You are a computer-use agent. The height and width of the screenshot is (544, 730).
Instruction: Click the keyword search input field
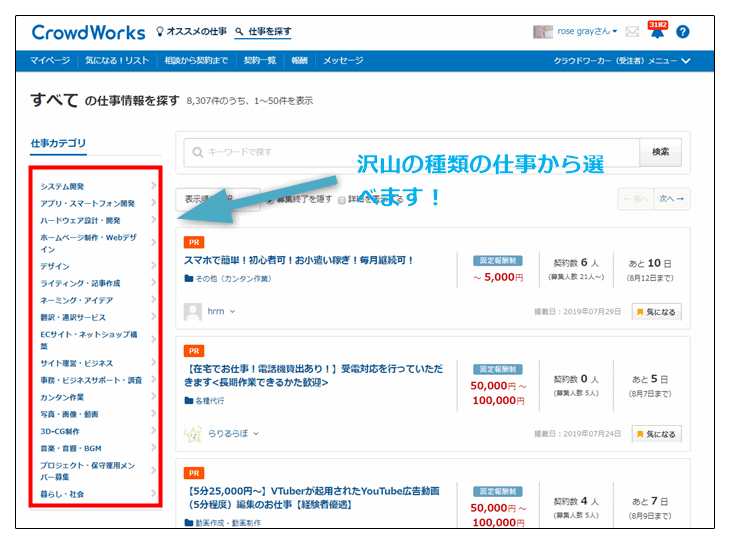(412, 152)
